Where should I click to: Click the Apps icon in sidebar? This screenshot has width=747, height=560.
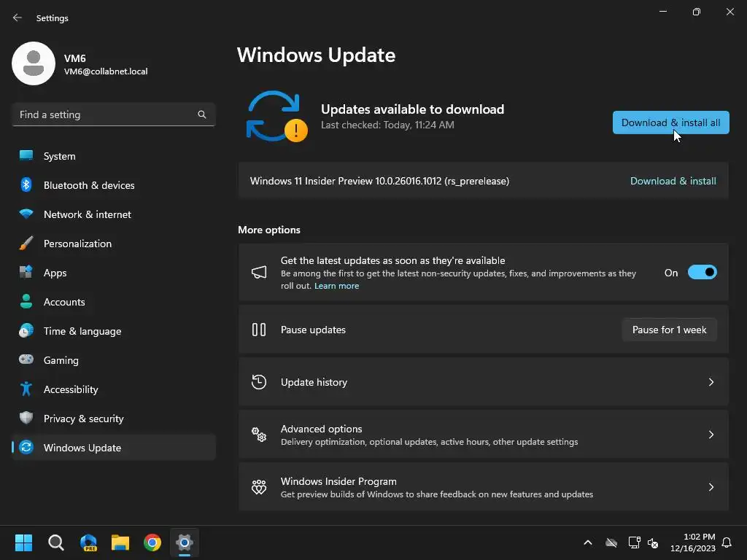click(x=26, y=273)
